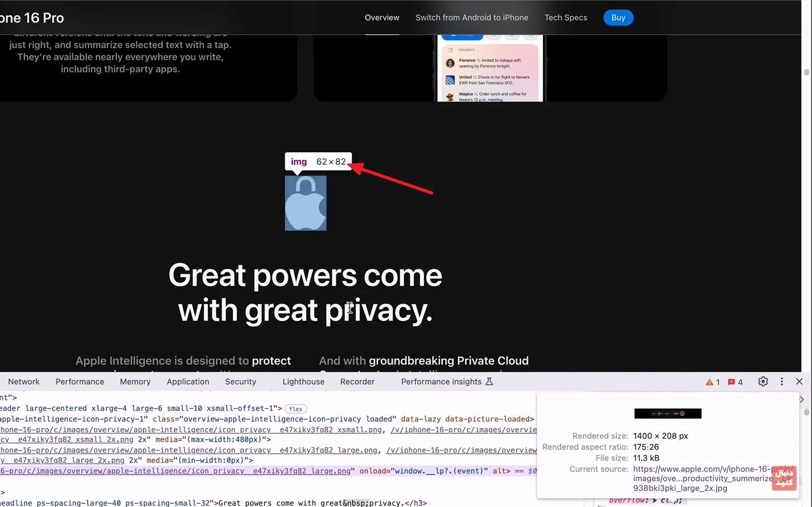Click the flask icon beside Performance insights

(489, 382)
